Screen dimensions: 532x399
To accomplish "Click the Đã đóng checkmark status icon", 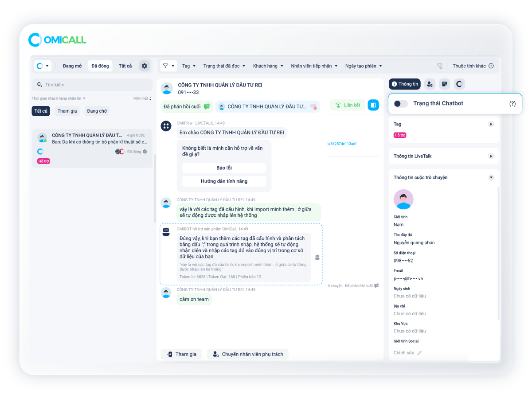I will pos(145,152).
